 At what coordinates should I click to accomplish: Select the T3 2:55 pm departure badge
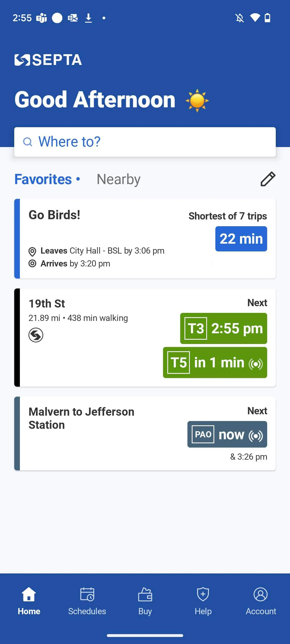click(223, 328)
